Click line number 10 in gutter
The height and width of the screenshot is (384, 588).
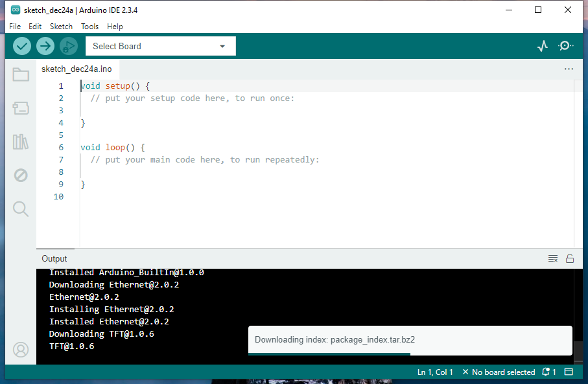click(58, 196)
